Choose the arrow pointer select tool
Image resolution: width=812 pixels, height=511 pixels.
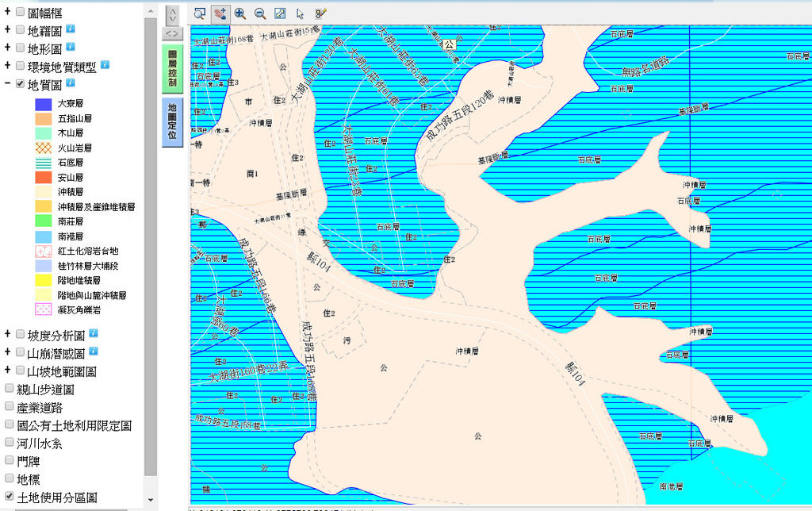(x=300, y=13)
